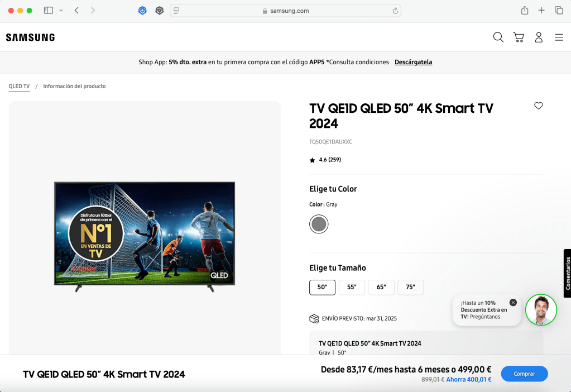
Task: Expand the sidebar dropdown chevron
Action: tap(61, 11)
